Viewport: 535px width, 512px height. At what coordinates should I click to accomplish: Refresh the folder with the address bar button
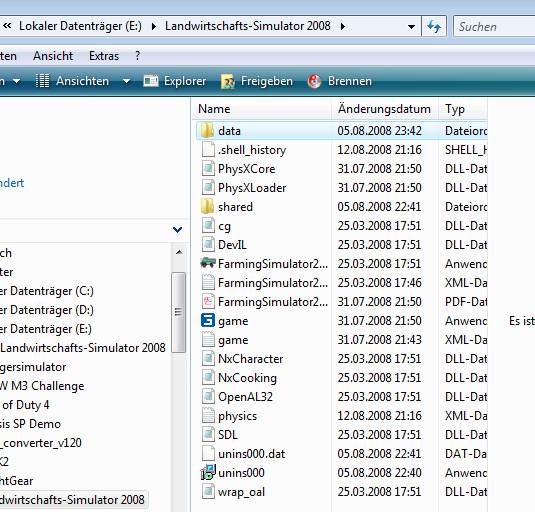coord(434,26)
